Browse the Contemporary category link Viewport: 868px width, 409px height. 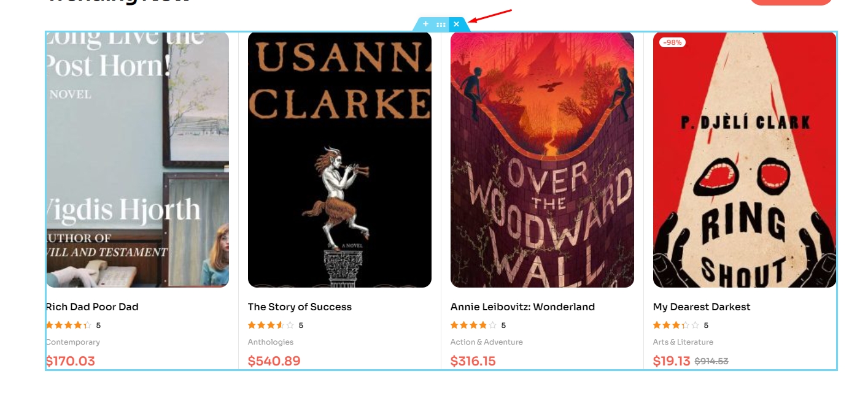click(x=72, y=342)
